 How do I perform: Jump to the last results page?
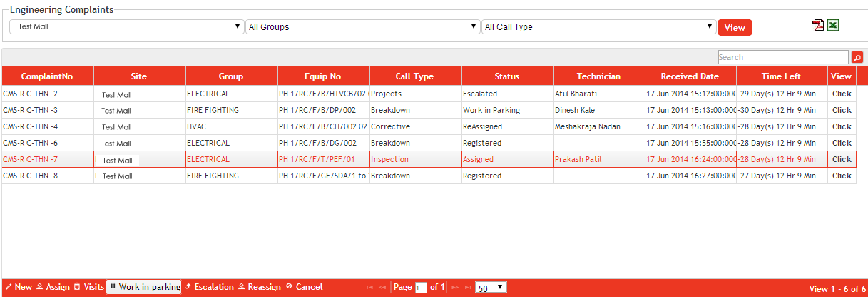[x=468, y=287]
